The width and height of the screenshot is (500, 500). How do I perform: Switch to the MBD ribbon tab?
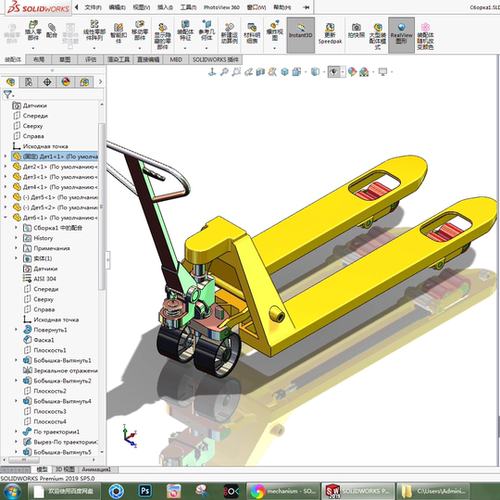click(176, 59)
